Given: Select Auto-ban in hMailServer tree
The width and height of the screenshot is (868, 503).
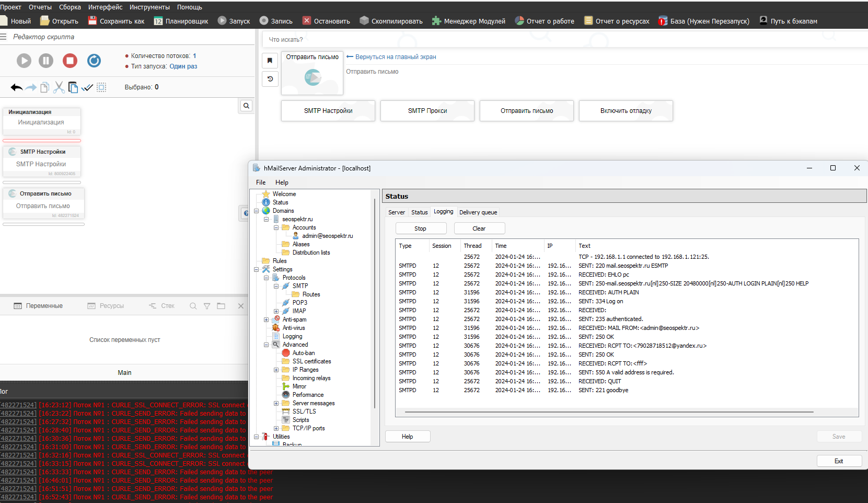Looking at the screenshot, I should click(303, 353).
